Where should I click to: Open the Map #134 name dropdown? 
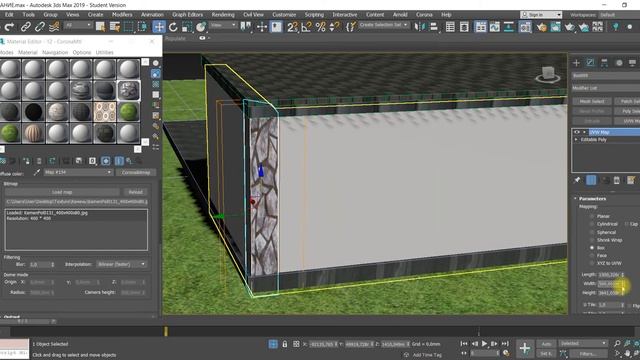click(78, 172)
